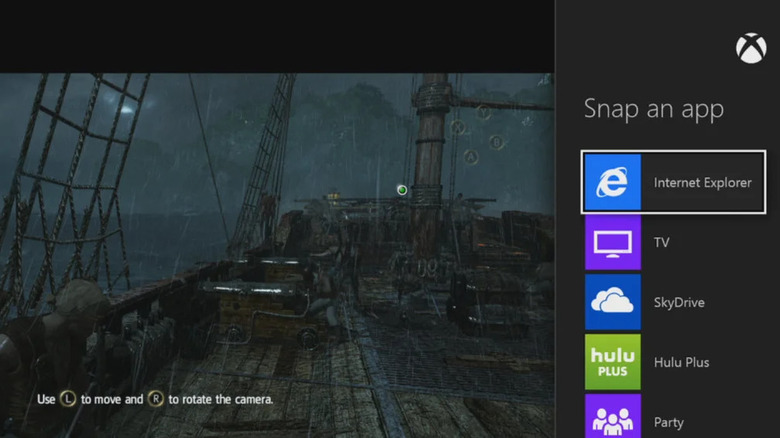Select the purple TV app icon
The image size is (780, 438).
613,242
